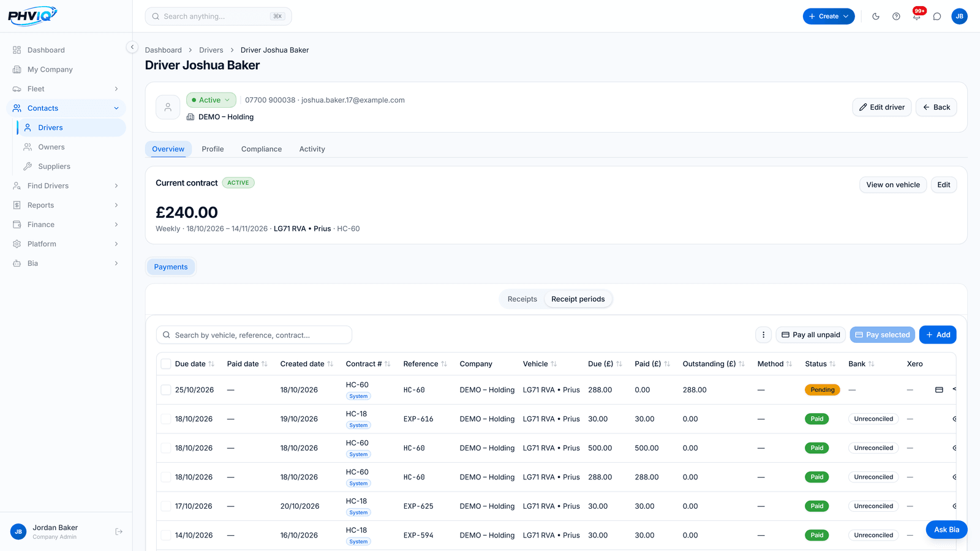Open the help question mark icon
The height and width of the screenshot is (551, 980).
pyautogui.click(x=896, y=17)
